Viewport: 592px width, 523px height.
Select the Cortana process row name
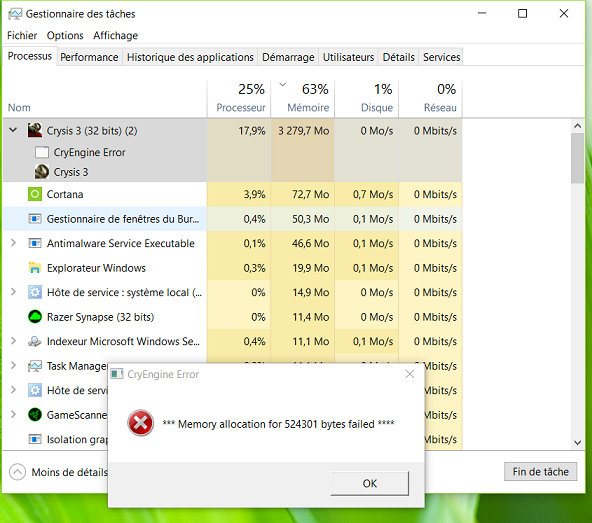pos(65,194)
